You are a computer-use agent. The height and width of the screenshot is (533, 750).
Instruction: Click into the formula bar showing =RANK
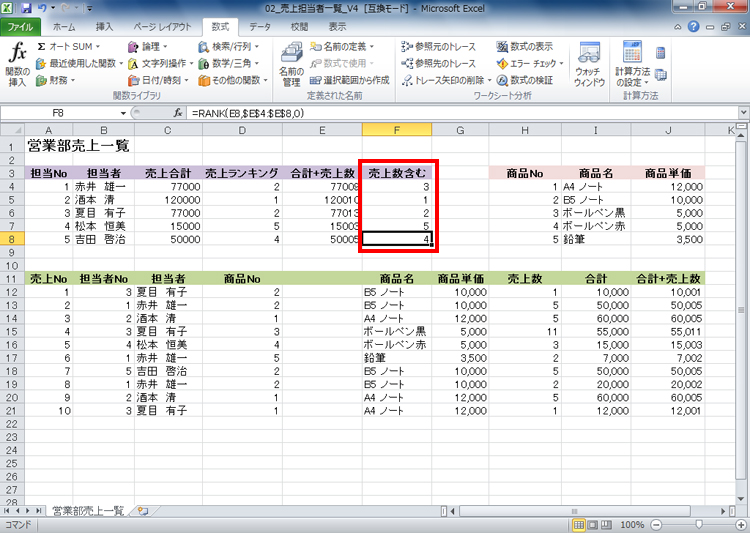point(462,113)
